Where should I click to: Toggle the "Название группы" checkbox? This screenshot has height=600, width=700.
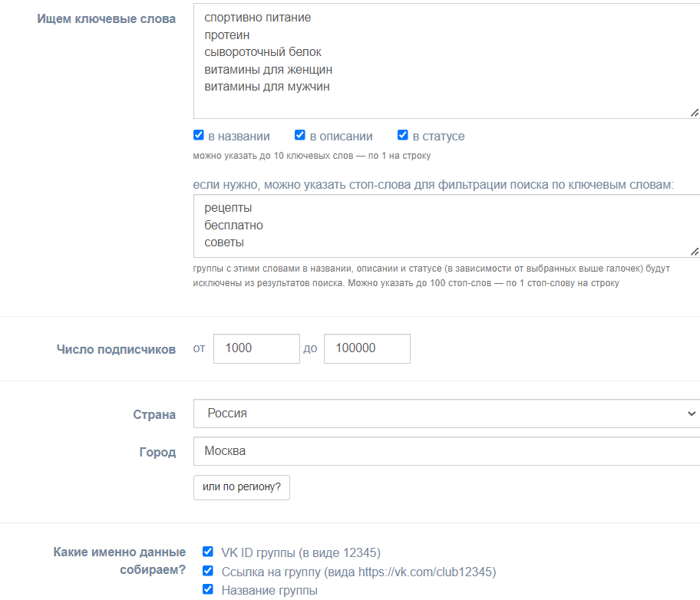point(208,590)
